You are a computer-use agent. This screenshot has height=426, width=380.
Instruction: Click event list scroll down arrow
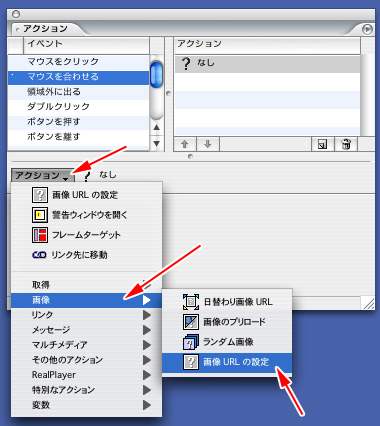156,144
